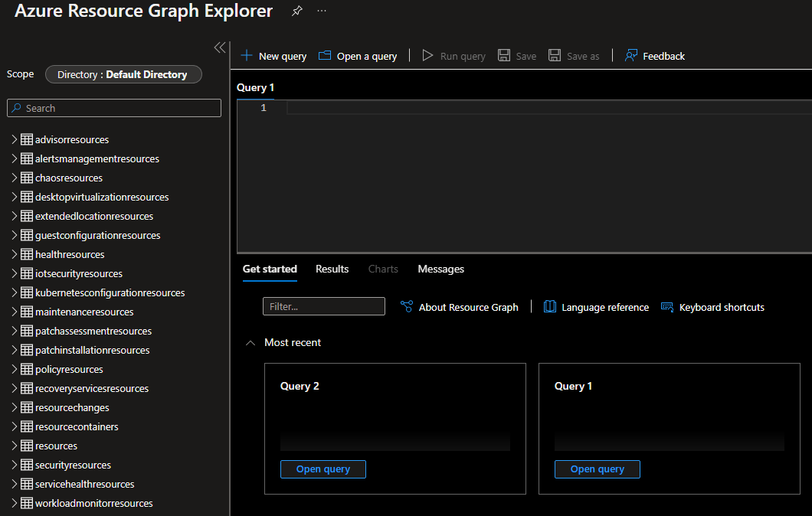Expand the guestconfigurationresources table node
The image size is (812, 516).
(15, 235)
